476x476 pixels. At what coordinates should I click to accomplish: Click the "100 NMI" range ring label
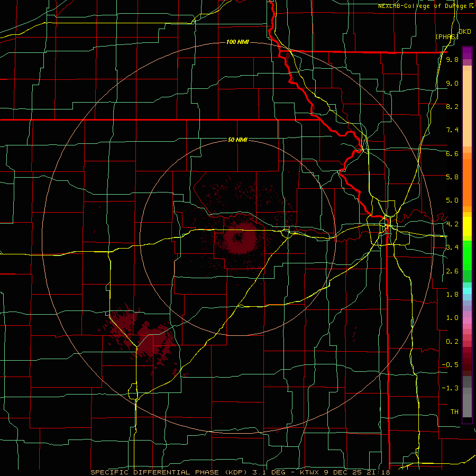[237, 42]
